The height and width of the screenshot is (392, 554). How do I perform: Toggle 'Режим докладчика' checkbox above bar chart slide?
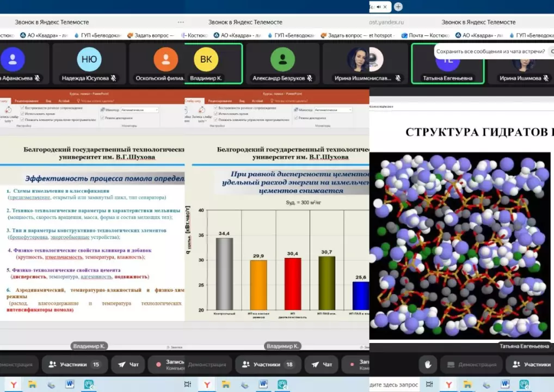[297, 118]
